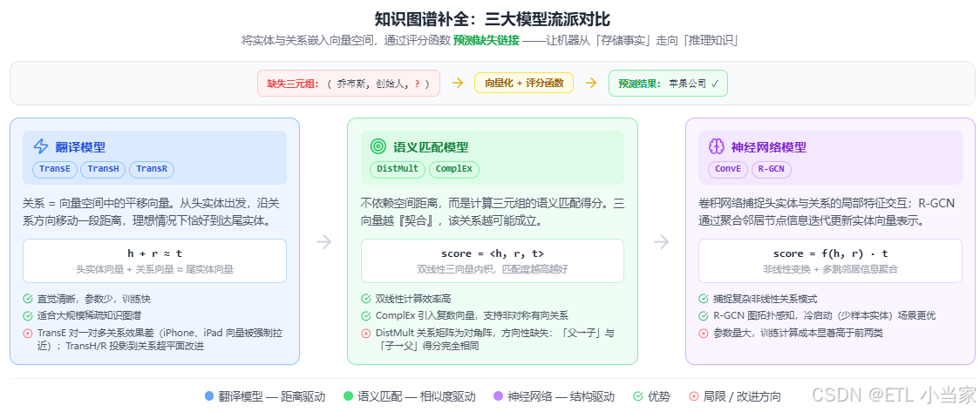980x412 pixels.
Task: Select the ComplEx tag
Action: coord(454,169)
